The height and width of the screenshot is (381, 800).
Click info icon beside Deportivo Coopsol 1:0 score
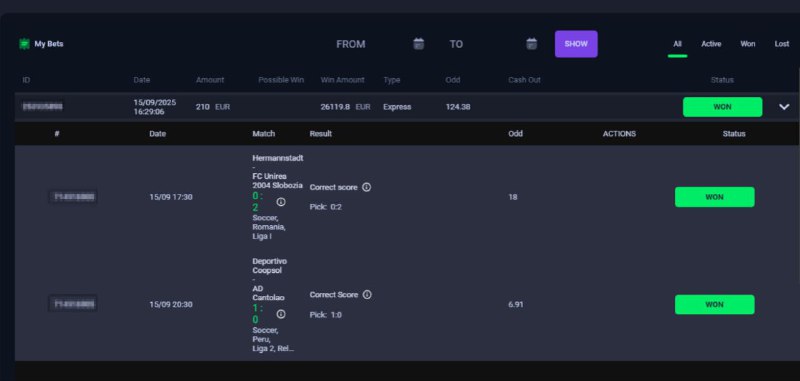pyautogui.click(x=281, y=314)
